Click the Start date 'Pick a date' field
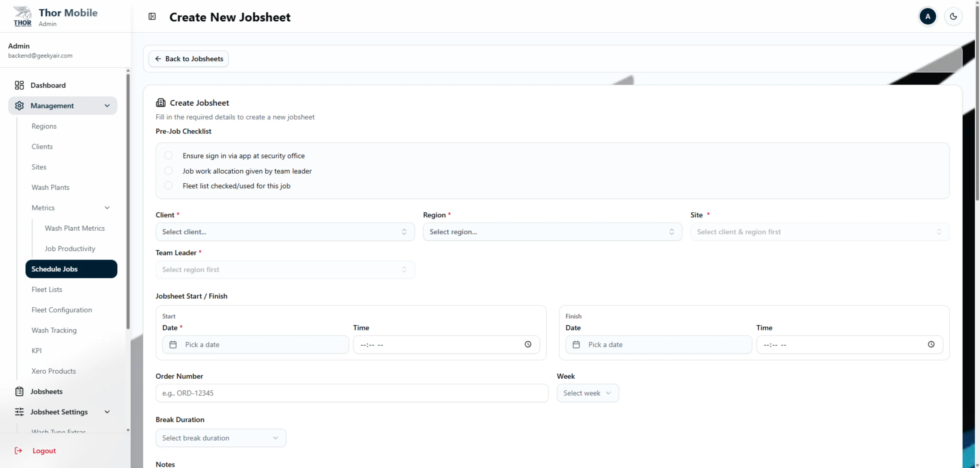This screenshot has height=468, width=980. pyautogui.click(x=256, y=345)
